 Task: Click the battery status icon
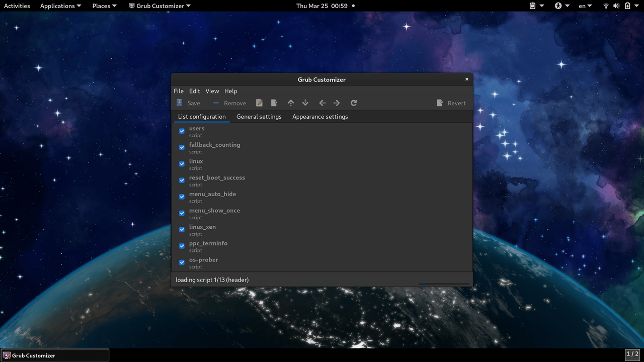tap(627, 6)
